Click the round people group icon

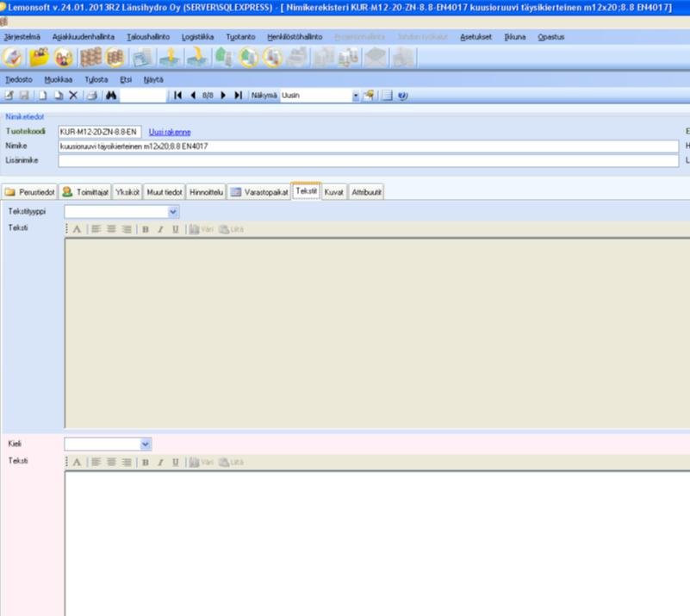click(64, 58)
